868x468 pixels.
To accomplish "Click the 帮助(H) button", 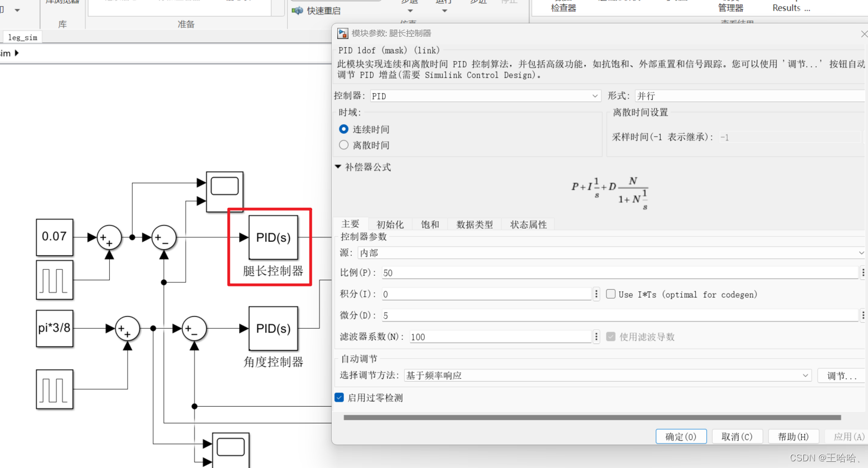I will click(793, 437).
